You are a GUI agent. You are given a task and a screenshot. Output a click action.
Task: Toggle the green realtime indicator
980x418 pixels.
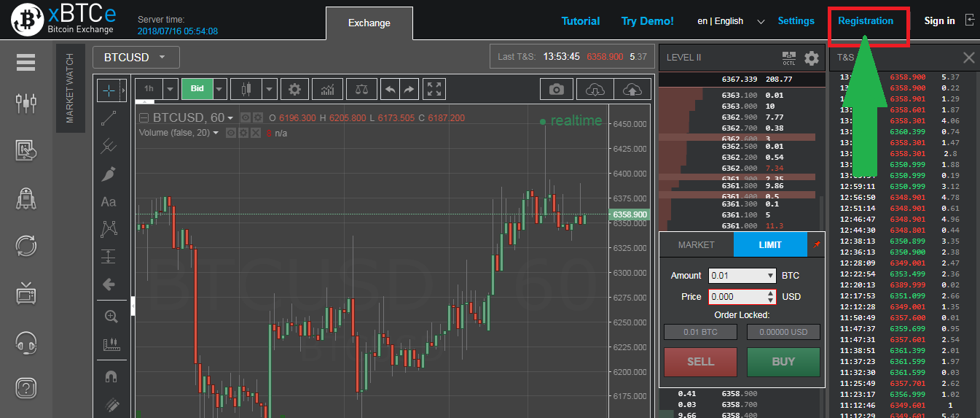(571, 121)
